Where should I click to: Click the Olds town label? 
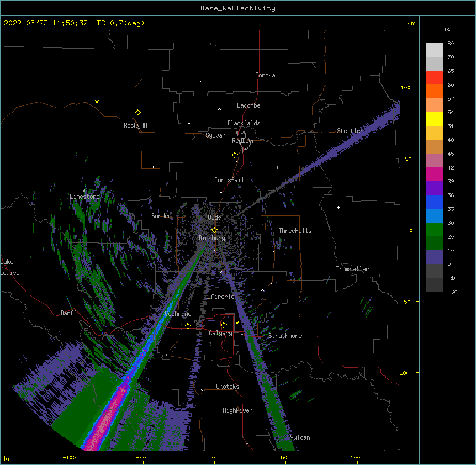pos(214,218)
